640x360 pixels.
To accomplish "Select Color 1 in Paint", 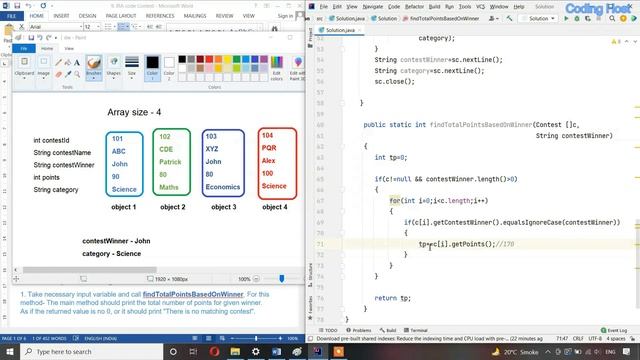I will (x=152, y=68).
